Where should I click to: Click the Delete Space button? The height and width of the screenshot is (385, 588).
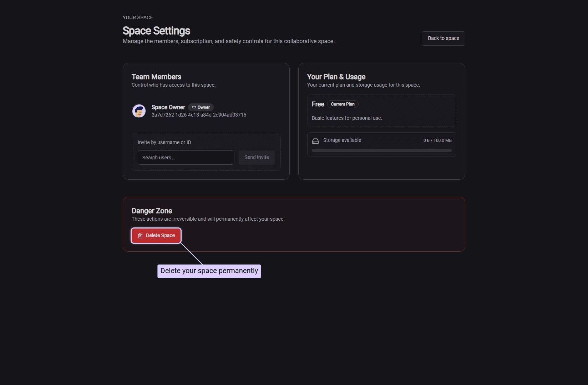[156, 236]
